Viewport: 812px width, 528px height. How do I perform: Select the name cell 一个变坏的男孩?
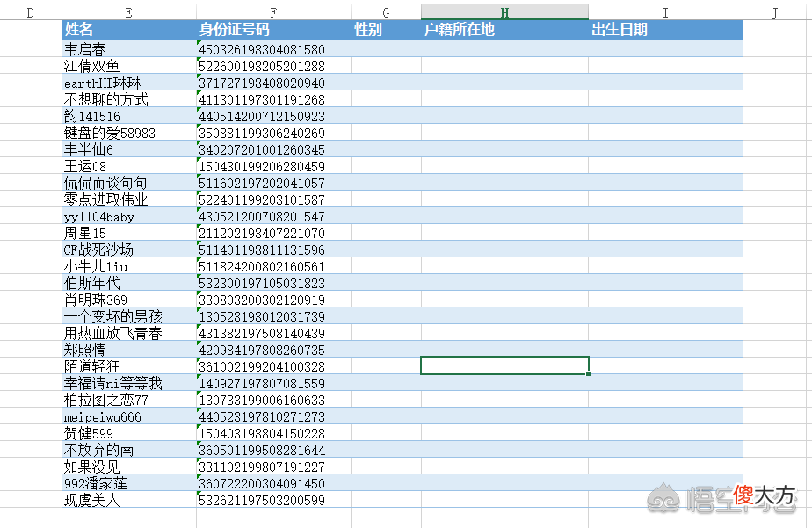[129, 316]
